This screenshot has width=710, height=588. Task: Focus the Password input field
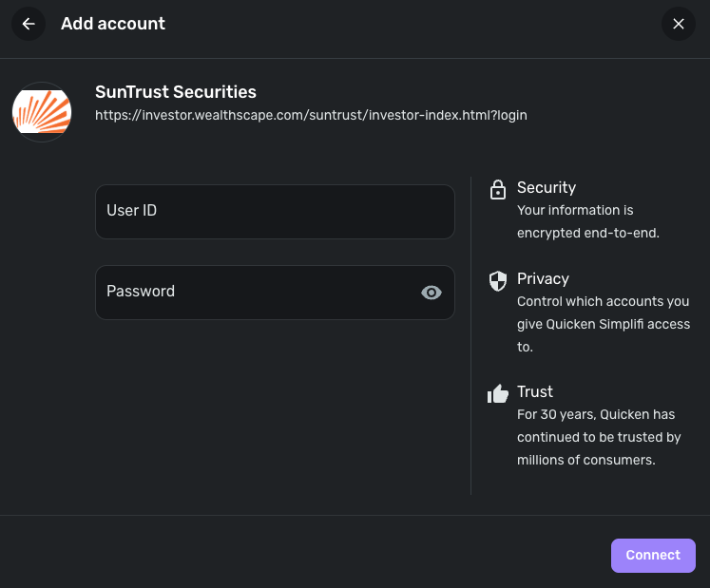pos(257,292)
